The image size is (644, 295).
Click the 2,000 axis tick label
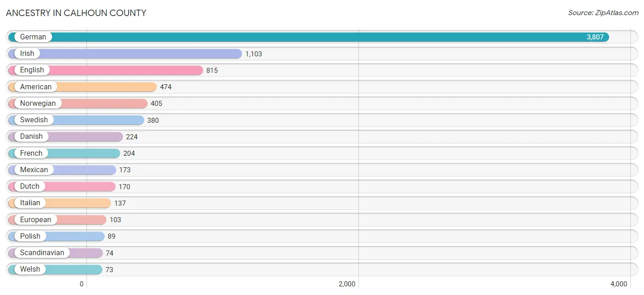tap(347, 284)
